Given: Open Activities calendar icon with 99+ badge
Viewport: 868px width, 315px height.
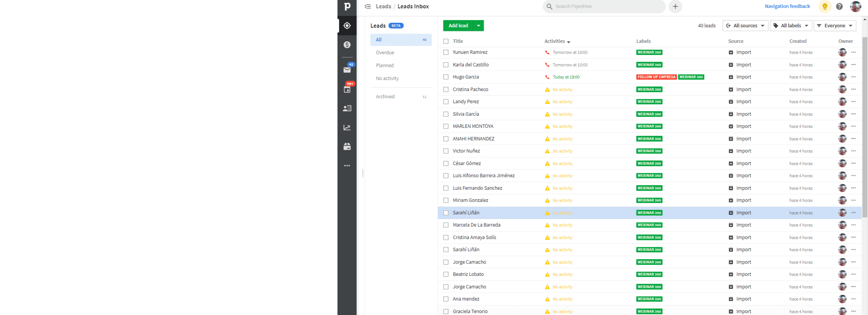Looking at the screenshot, I should pos(347,89).
